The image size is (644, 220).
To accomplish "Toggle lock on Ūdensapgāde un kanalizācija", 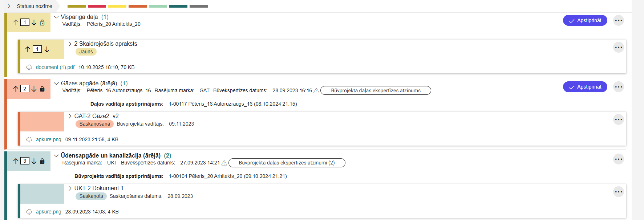I will [42, 161].
